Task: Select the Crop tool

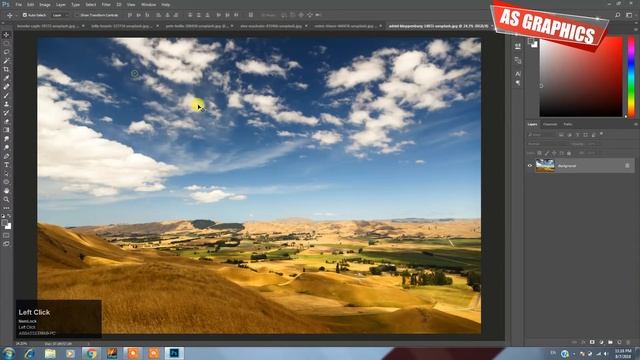Action: tap(6, 69)
